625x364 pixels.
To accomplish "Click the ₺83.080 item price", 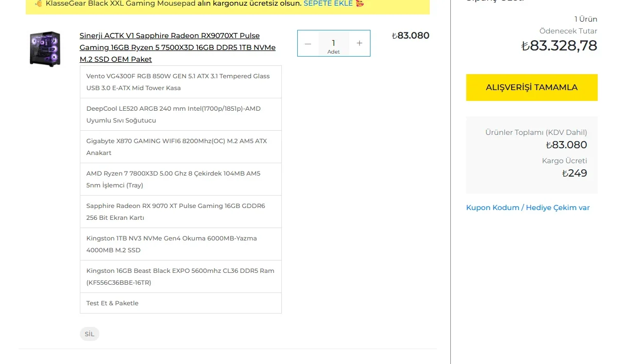I will click(x=411, y=36).
